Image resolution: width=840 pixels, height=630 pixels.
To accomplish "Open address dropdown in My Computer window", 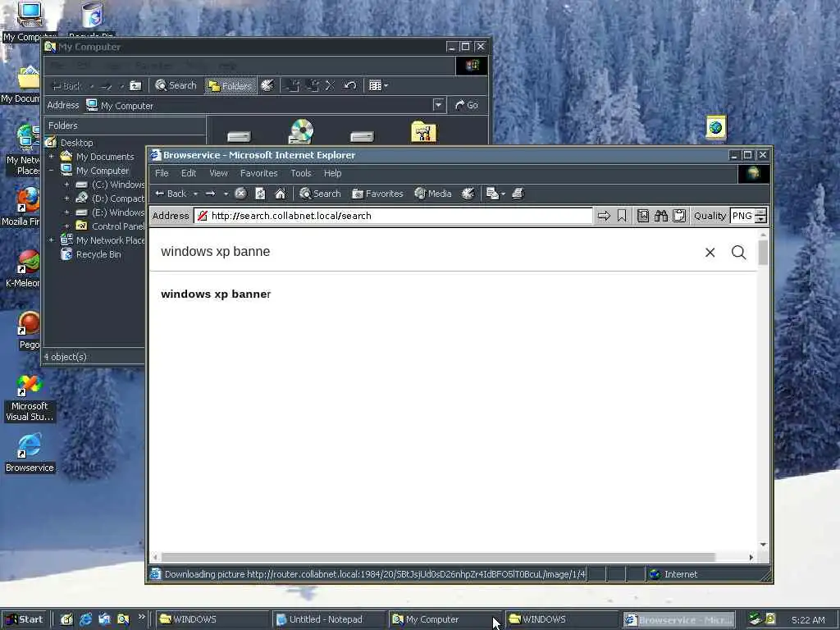I will 438,105.
